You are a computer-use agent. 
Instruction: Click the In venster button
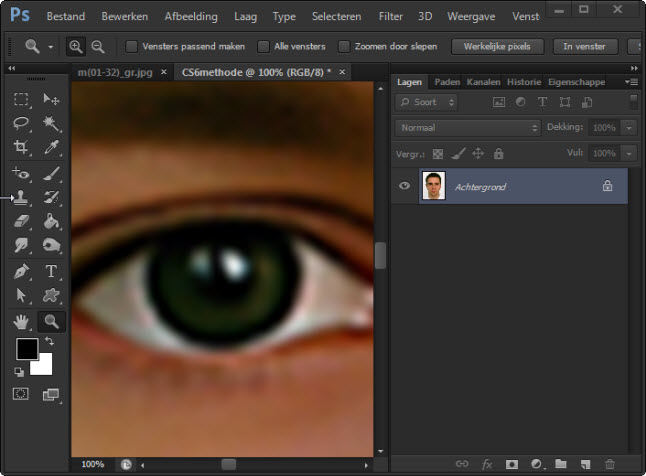585,47
